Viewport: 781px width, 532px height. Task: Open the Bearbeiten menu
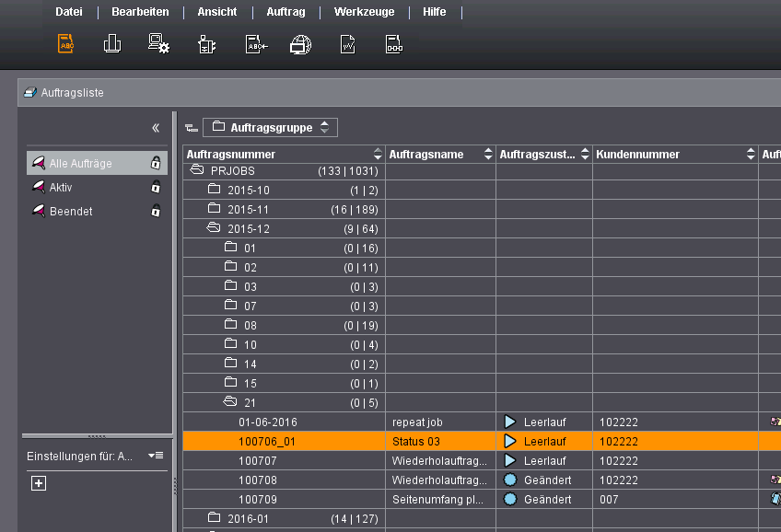(140, 12)
